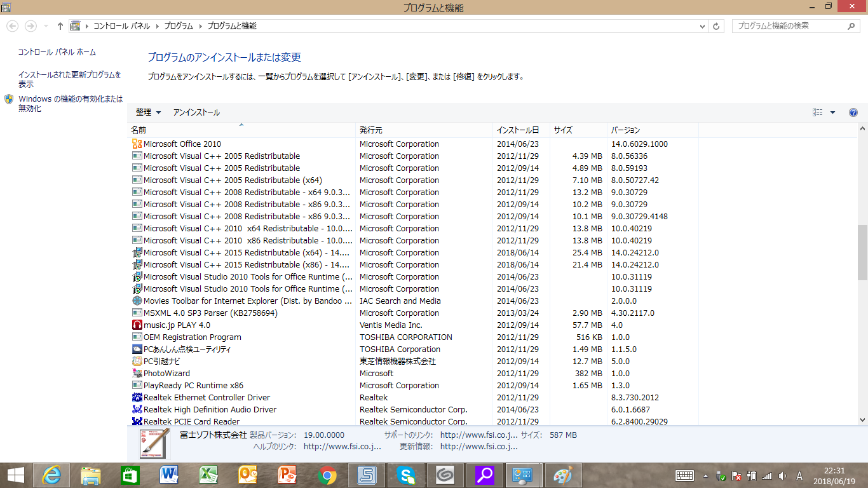Open the touch keyboard tray icon
Image resolution: width=868 pixels, height=488 pixels.
coord(685,476)
